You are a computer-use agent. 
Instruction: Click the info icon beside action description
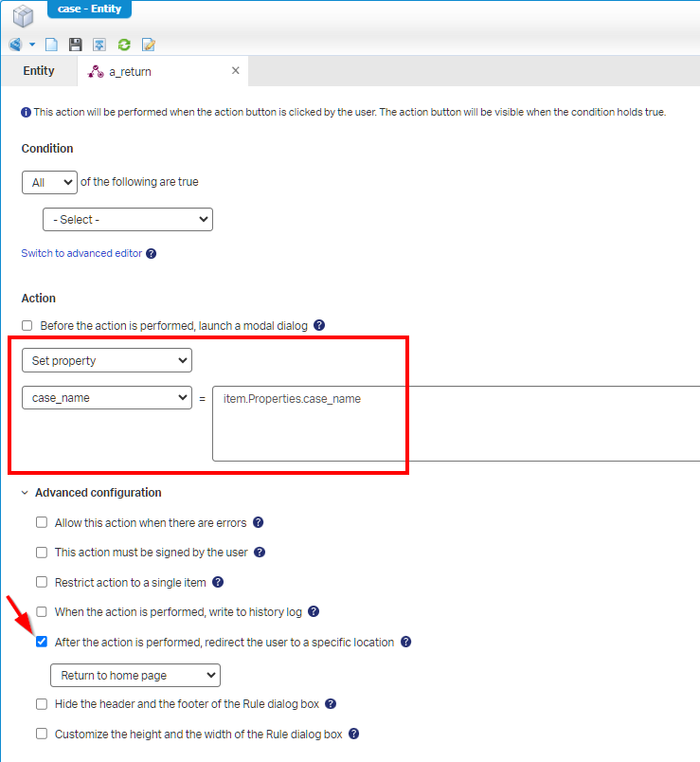coord(27,112)
